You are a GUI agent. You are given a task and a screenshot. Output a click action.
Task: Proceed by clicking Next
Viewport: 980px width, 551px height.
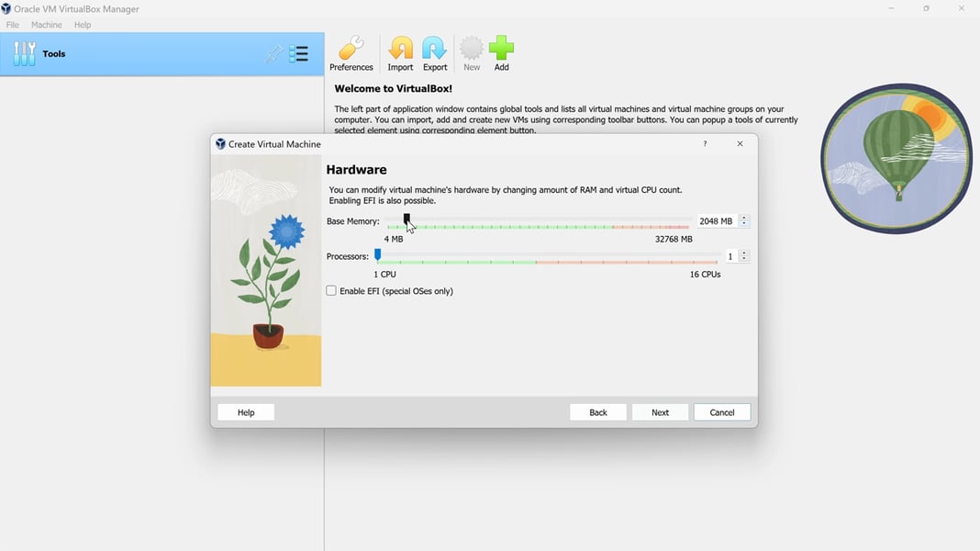[x=660, y=411]
